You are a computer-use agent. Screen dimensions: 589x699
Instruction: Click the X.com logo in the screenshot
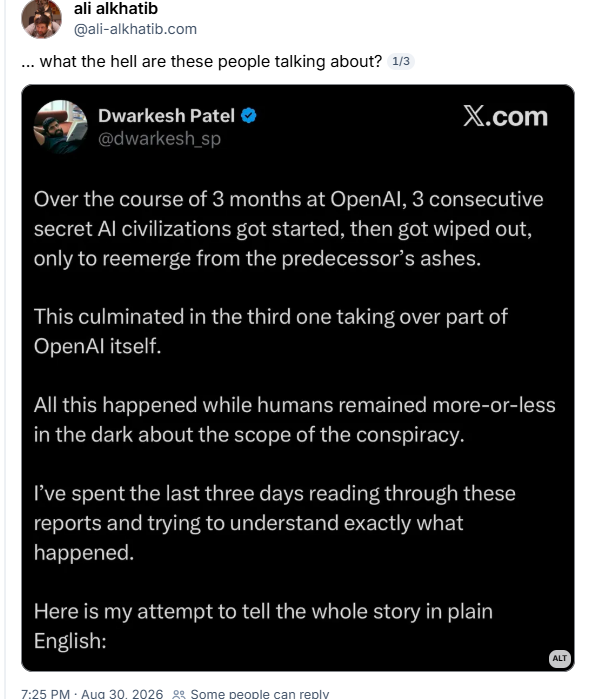coord(505,117)
